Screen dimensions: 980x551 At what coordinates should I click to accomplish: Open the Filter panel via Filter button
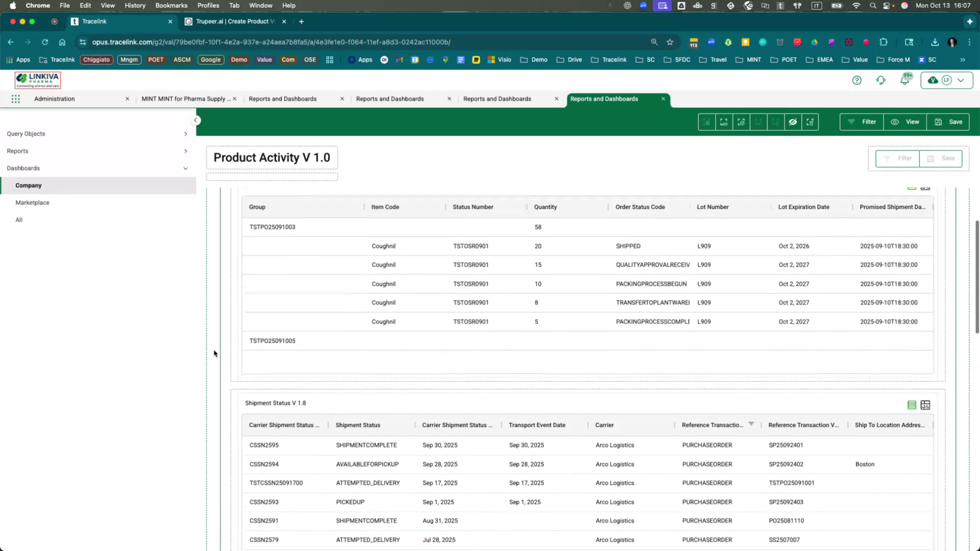[x=861, y=122]
